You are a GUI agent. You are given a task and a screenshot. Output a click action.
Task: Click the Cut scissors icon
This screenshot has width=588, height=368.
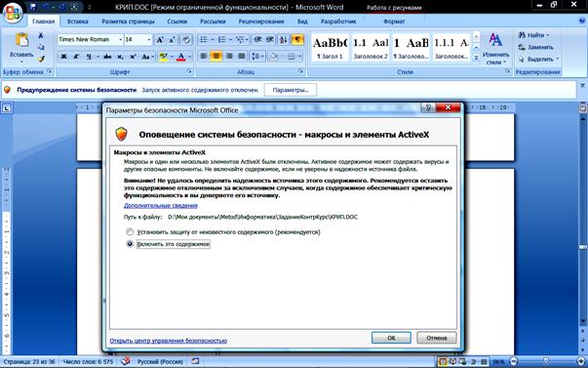(x=41, y=35)
